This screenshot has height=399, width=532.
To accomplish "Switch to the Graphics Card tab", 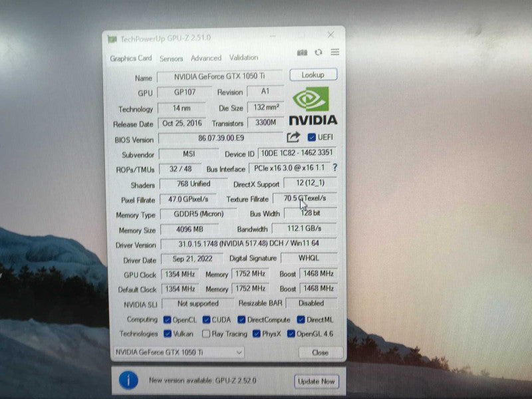I will [130, 59].
